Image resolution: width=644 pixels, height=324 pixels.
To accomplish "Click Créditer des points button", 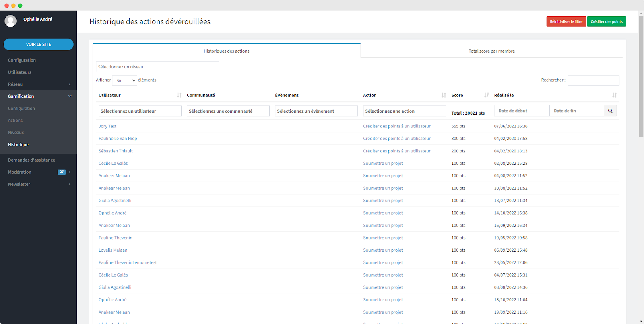I will pyautogui.click(x=607, y=21).
